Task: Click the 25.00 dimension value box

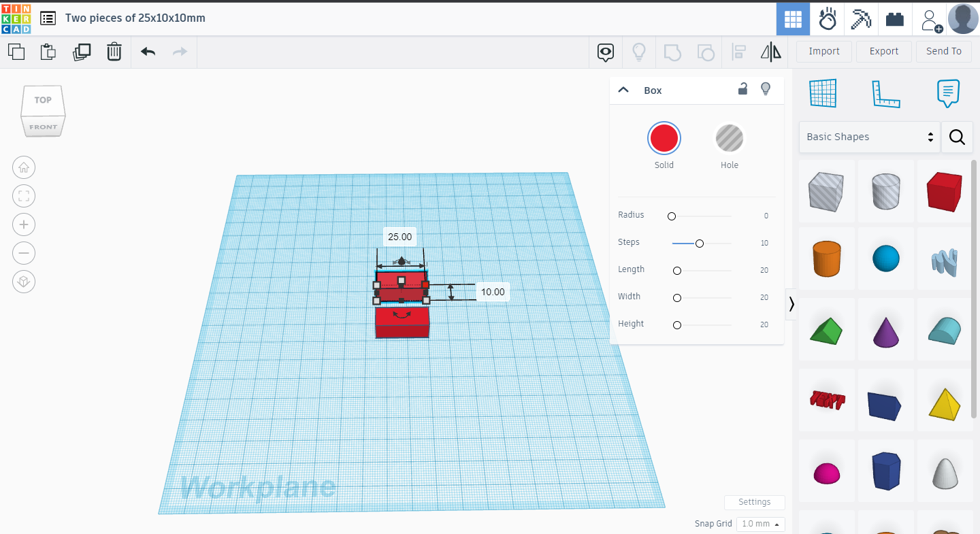Action: pyautogui.click(x=399, y=237)
